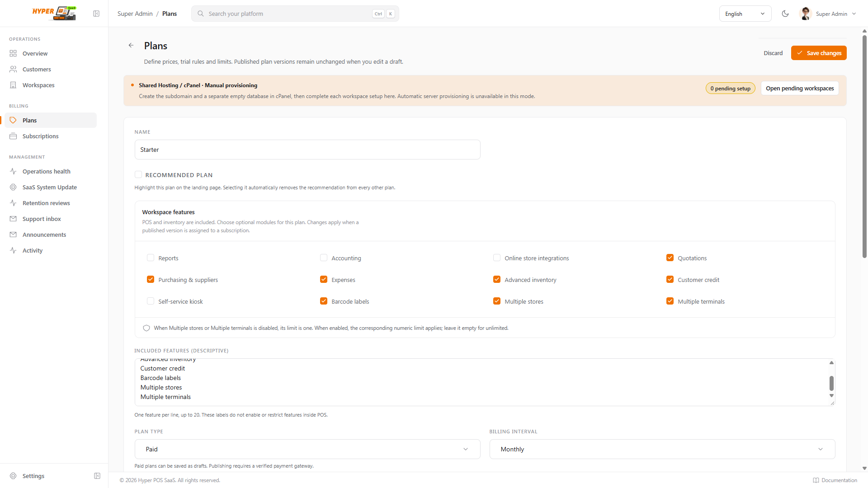Screen dimensions: 868x488
Task: Click the Subscriptions card icon
Action: click(x=13, y=136)
